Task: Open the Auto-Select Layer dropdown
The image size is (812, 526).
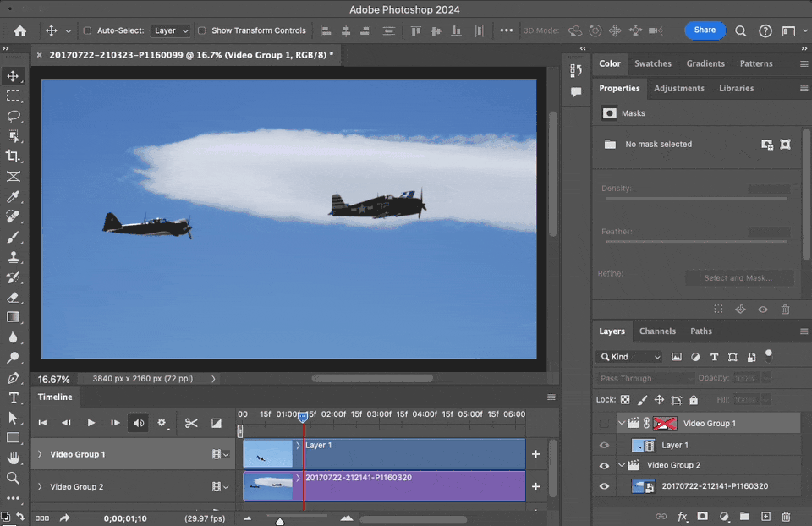Action: pyautogui.click(x=171, y=30)
